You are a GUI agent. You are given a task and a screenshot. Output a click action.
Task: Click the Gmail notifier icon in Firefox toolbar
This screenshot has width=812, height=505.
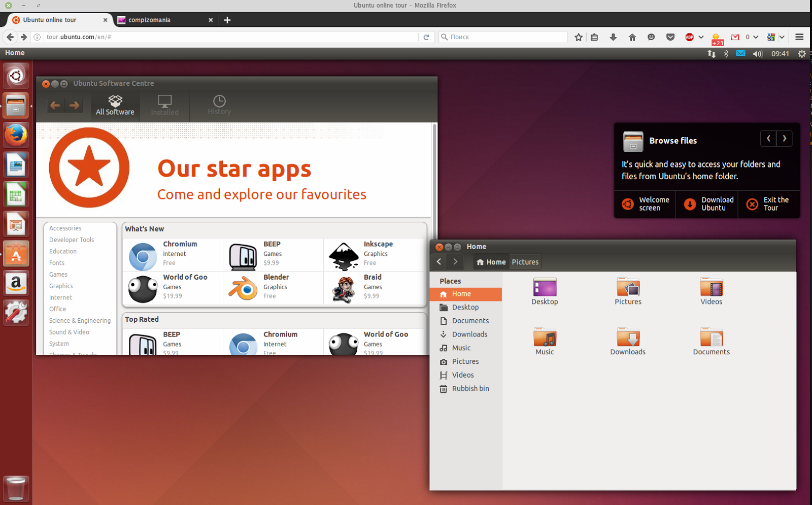(x=734, y=37)
